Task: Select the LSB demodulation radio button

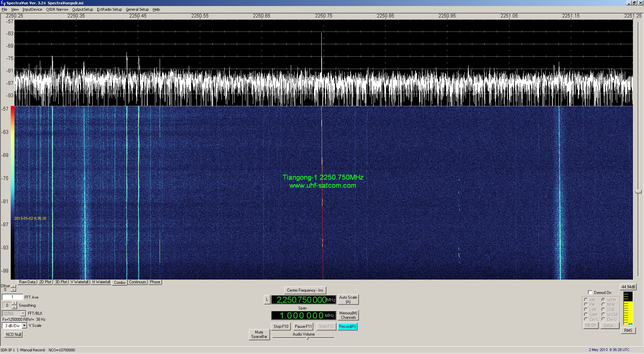Action: coord(586,310)
